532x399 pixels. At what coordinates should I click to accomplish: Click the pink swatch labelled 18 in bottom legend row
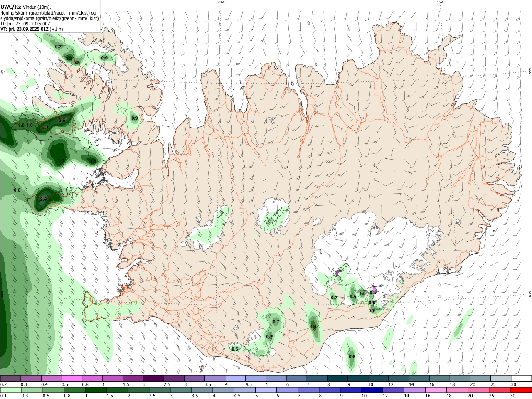[x=457, y=390]
